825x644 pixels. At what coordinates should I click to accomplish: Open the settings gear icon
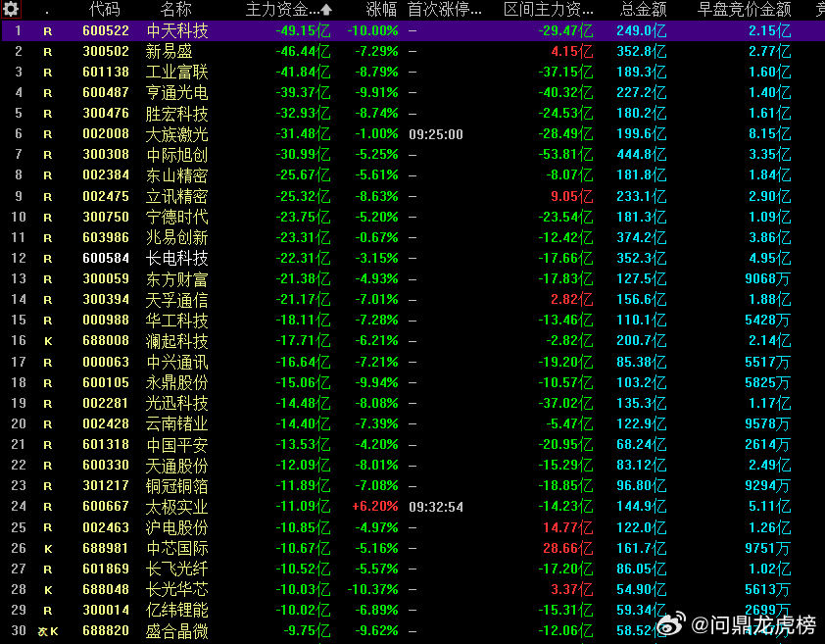(11, 9)
